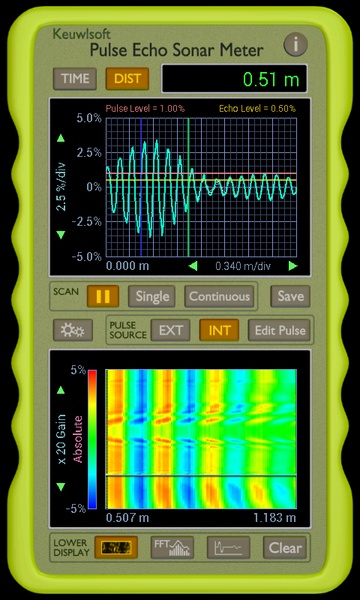Click the red pulse level threshold line

[x=201, y=173]
